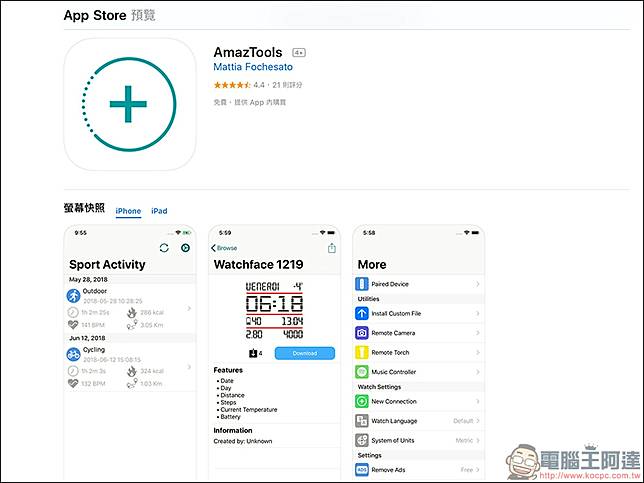Switch to the iPhone screenshots tab
The image size is (644, 483).
pos(128,211)
